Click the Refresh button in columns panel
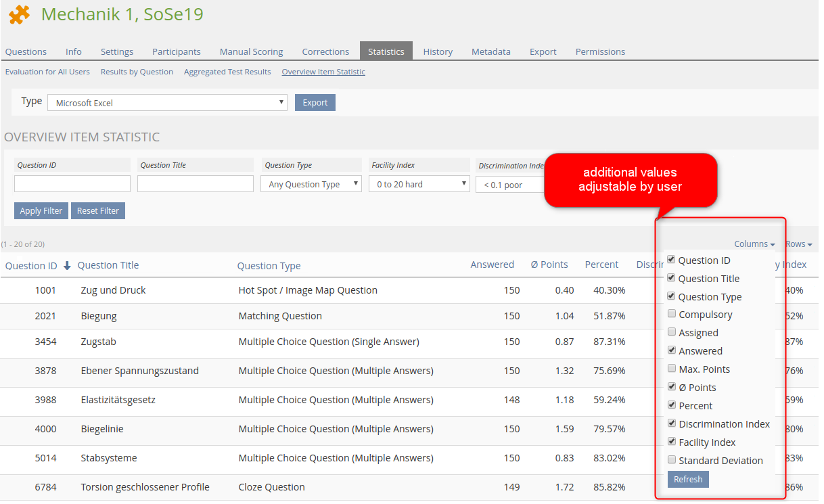The image size is (824, 504). pos(688,480)
